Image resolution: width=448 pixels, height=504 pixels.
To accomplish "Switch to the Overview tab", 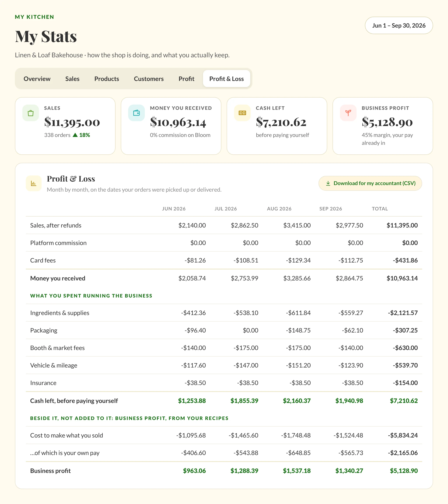I will pyautogui.click(x=37, y=79).
